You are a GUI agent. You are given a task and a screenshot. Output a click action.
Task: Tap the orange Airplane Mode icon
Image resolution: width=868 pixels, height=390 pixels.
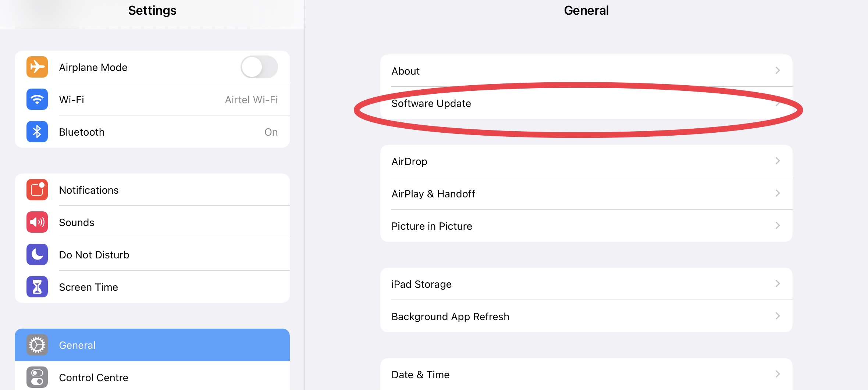pos(37,67)
